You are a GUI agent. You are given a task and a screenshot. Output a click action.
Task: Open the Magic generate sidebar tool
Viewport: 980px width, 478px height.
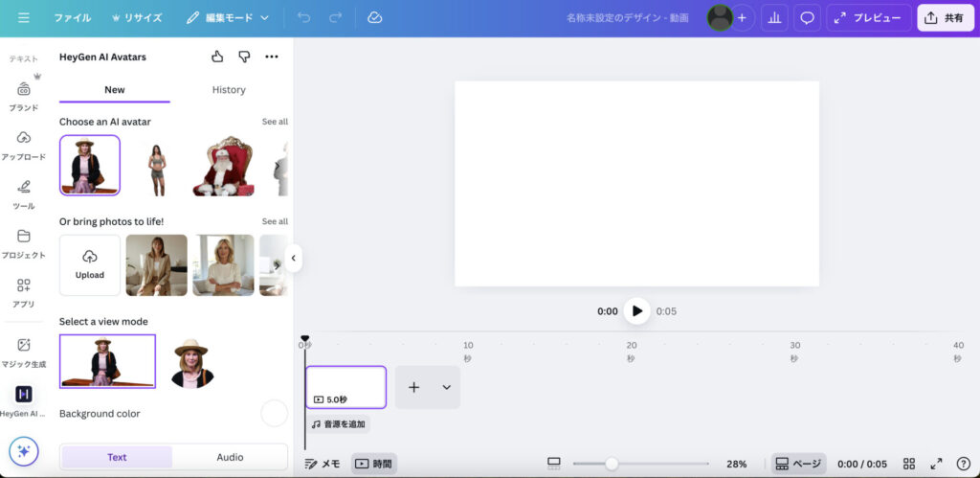(x=24, y=351)
